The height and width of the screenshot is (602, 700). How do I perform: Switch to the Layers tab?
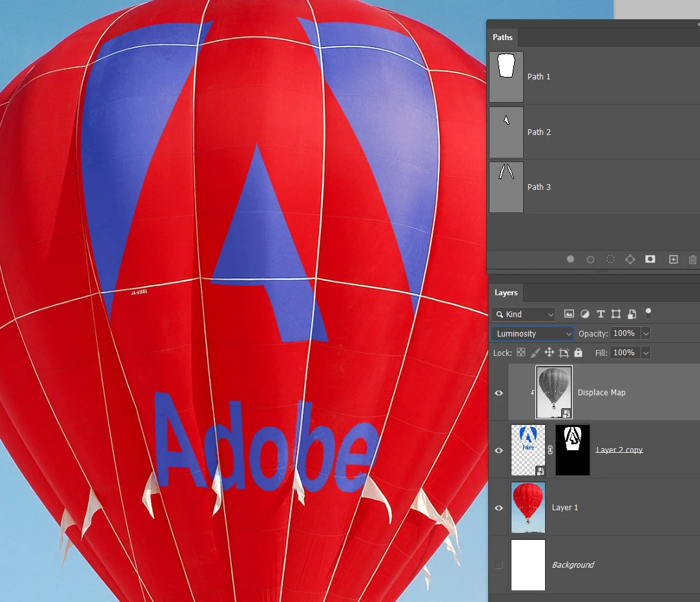point(506,293)
